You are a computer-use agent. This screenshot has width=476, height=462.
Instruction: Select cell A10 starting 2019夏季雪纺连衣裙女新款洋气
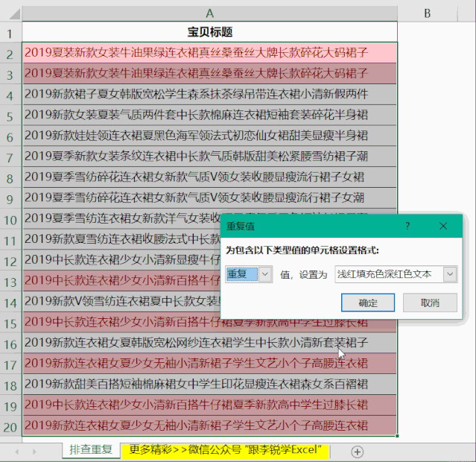pyautogui.click(x=121, y=218)
